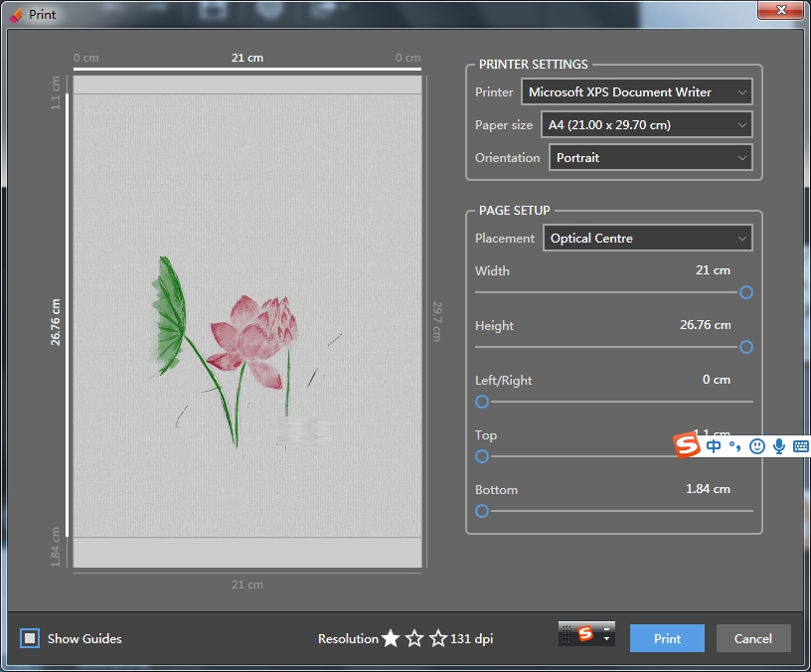Click the Sogou logo on the floating input bar

pos(688,446)
